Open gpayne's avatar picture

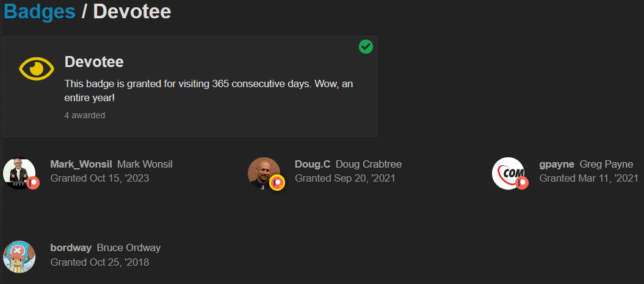(x=507, y=172)
